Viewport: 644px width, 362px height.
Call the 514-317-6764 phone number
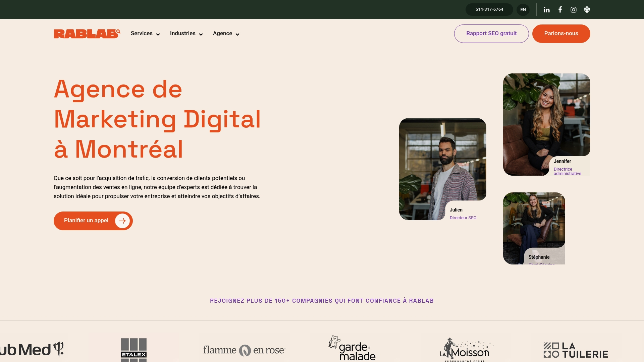[489, 9]
